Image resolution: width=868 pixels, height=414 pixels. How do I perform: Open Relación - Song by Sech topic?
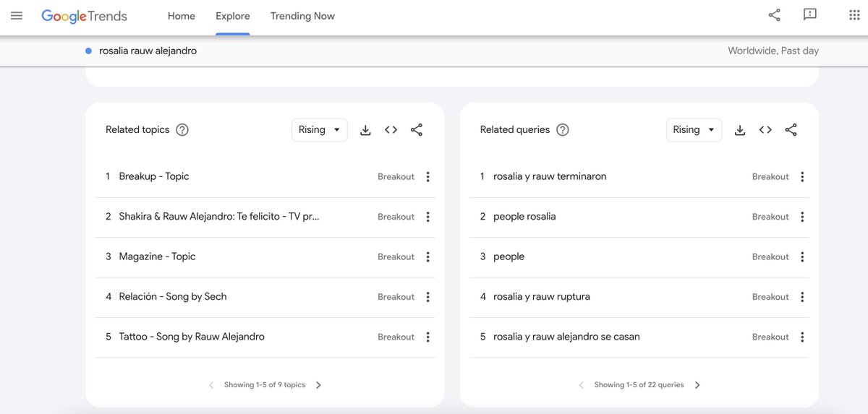173,297
